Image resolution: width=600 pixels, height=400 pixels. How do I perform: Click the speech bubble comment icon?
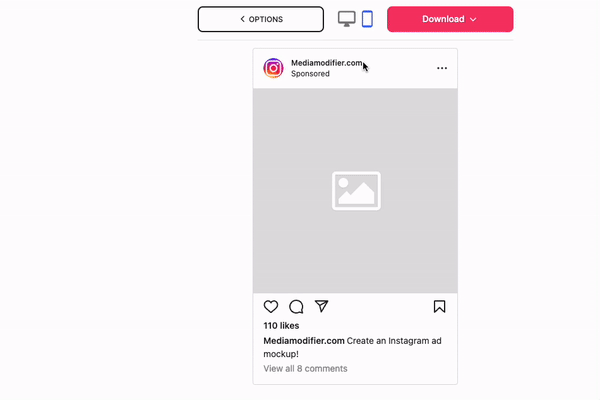pyautogui.click(x=296, y=307)
